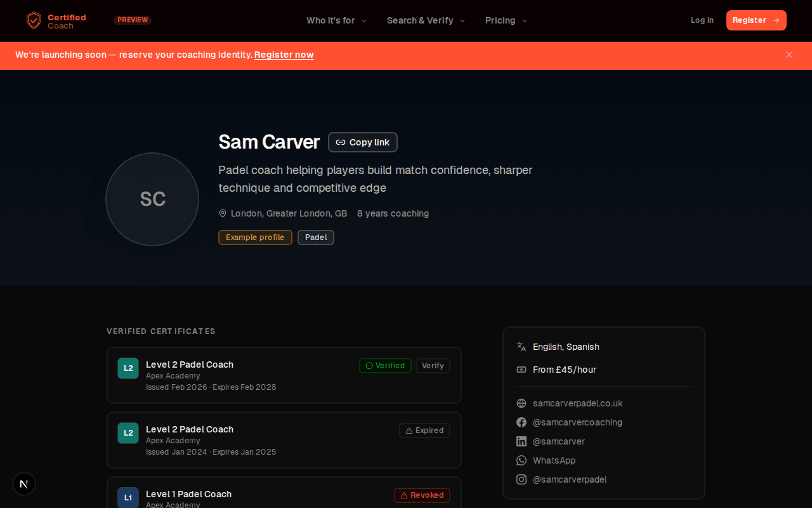Click the price icon beside From £45/hour
The height and width of the screenshot is (508, 812).
pyautogui.click(x=521, y=369)
